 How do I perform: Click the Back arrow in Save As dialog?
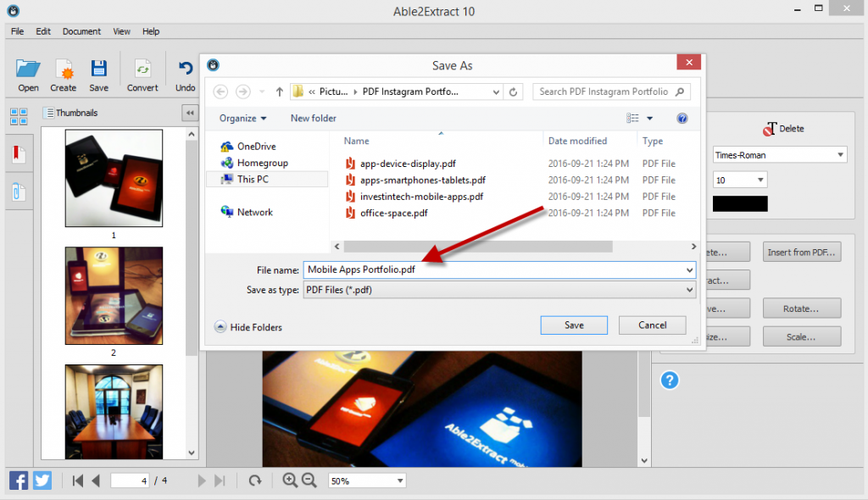coord(220,92)
